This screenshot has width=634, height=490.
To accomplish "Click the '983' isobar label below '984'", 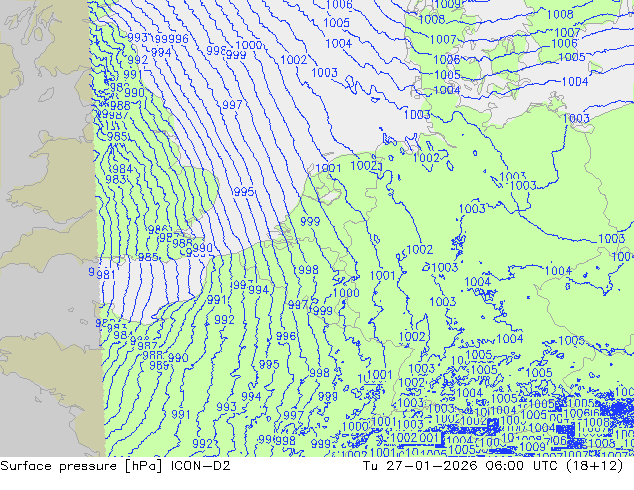I will coord(116,179).
